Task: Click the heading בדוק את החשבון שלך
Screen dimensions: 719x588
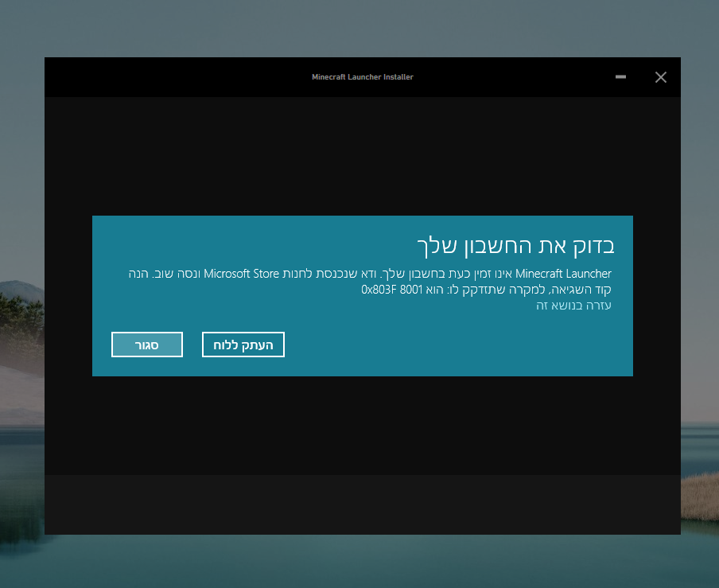Action: pyautogui.click(x=516, y=245)
